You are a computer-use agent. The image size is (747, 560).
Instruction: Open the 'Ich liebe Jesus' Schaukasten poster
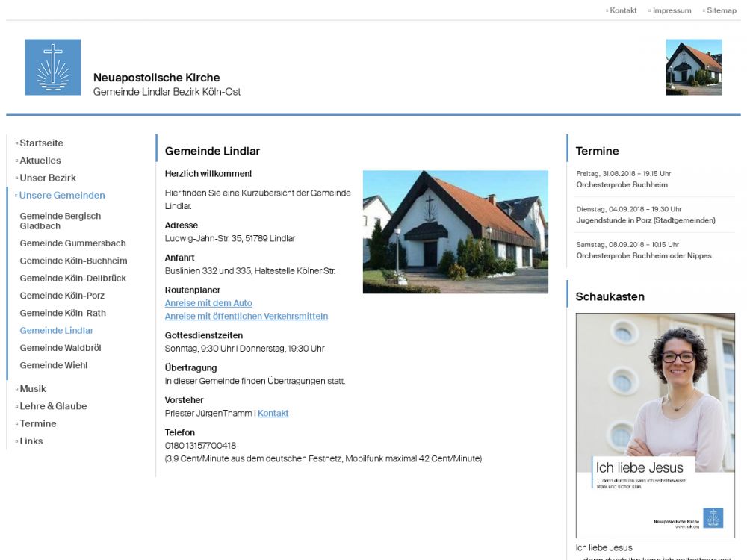654,425
